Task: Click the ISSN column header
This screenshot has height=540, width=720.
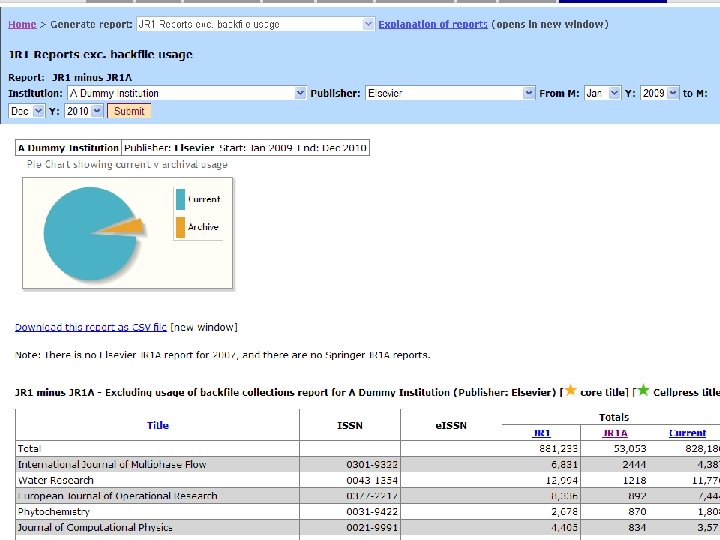Action: (350, 426)
